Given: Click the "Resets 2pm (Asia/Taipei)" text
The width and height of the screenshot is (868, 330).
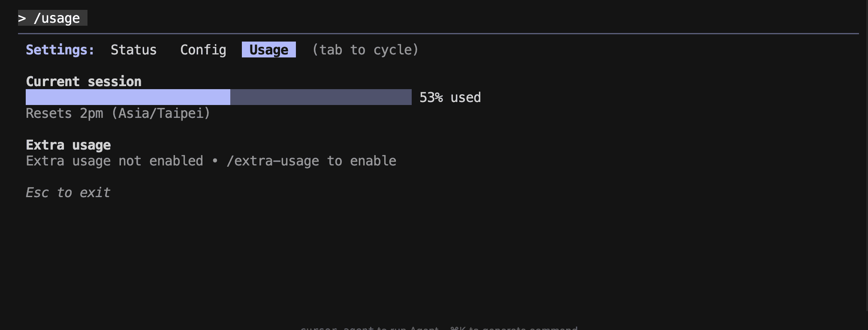Looking at the screenshot, I should 118,114.
